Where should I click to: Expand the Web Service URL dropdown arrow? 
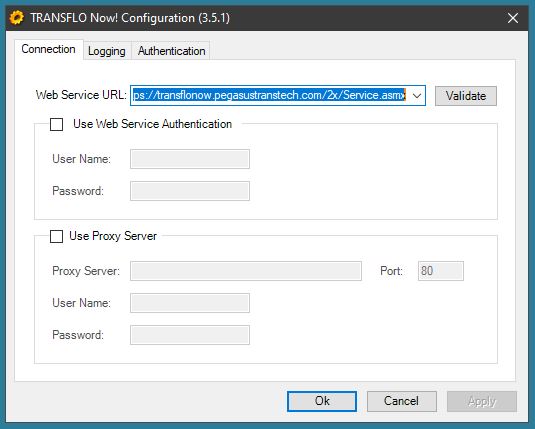417,96
